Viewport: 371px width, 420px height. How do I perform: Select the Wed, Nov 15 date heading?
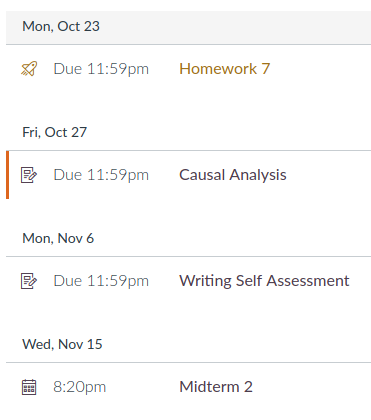click(x=62, y=344)
